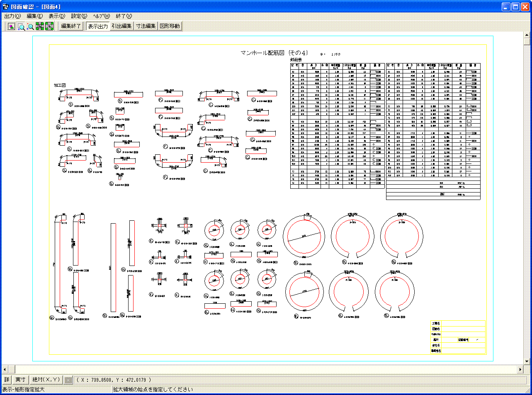Switch to 図形移動 mode
The image size is (532, 395).
(x=170, y=26)
